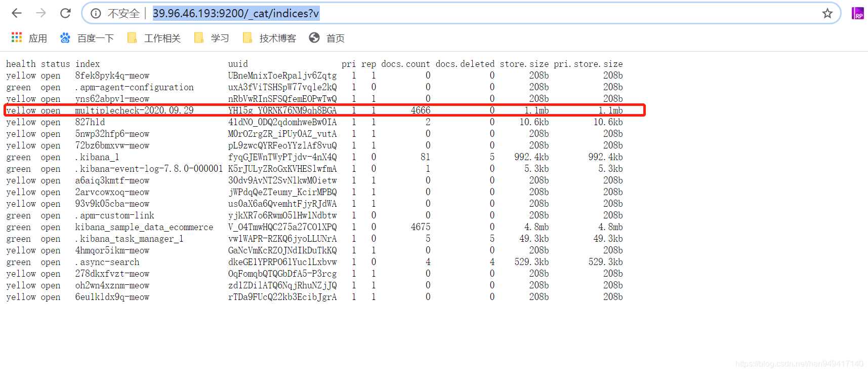The image size is (868, 373).
Task: Click the docs count 4675
Action: (x=421, y=227)
